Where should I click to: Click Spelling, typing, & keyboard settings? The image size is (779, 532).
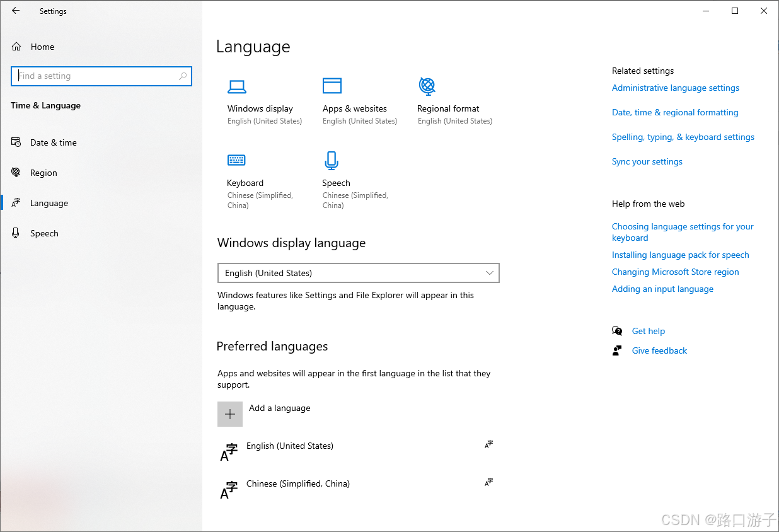click(683, 137)
